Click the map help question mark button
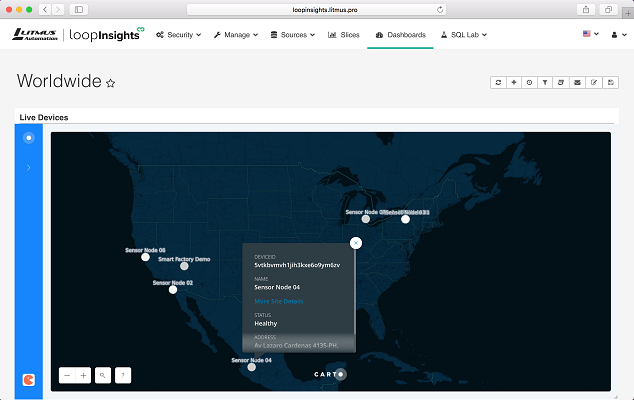The height and width of the screenshot is (400, 634). [122, 375]
